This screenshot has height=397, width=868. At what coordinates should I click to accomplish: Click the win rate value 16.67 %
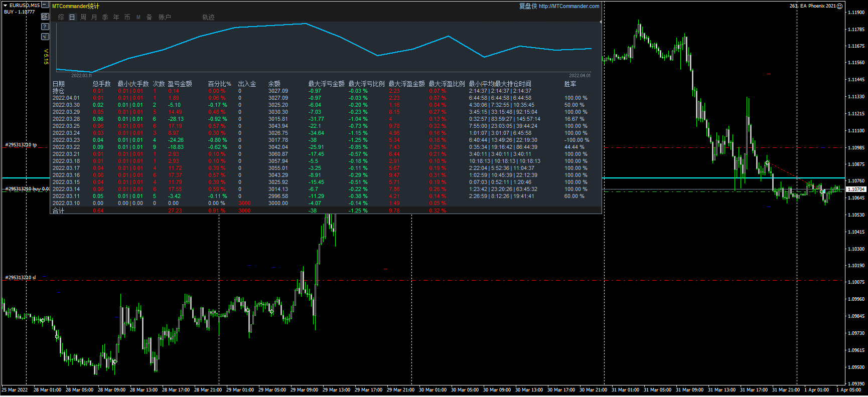click(x=574, y=119)
